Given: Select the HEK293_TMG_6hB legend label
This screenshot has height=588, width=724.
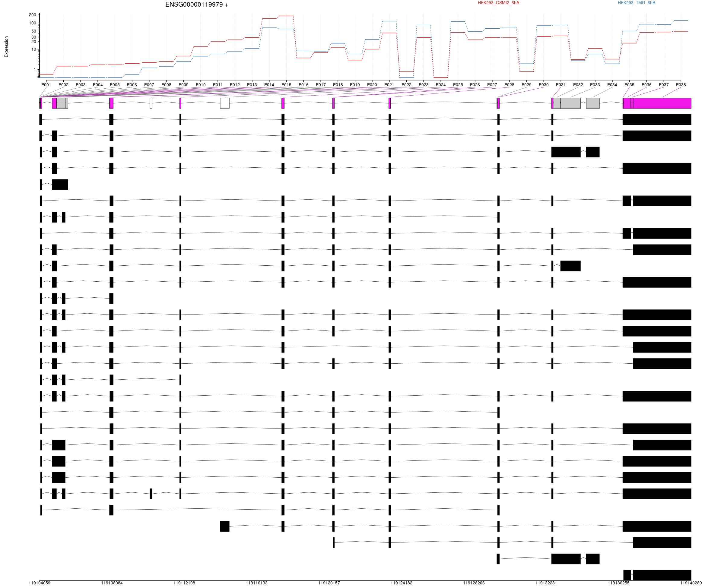Looking at the screenshot, I should tap(636, 3).
